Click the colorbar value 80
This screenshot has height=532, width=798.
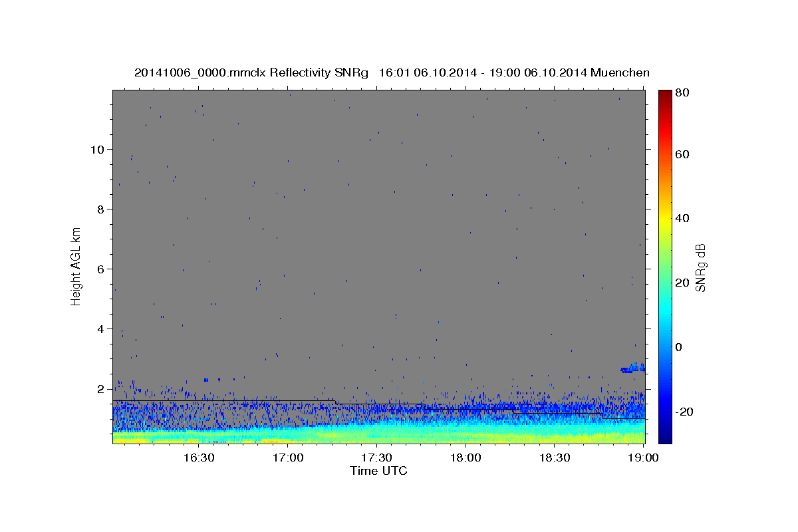682,92
